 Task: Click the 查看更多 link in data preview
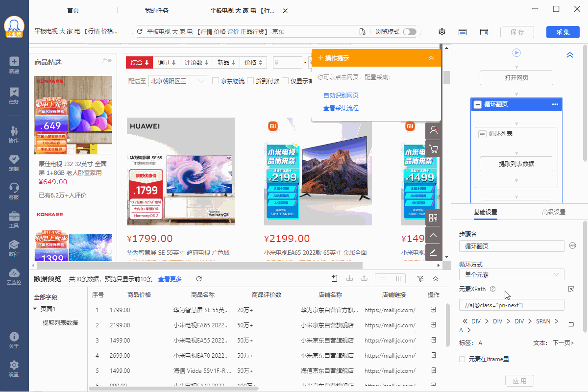[170, 279]
